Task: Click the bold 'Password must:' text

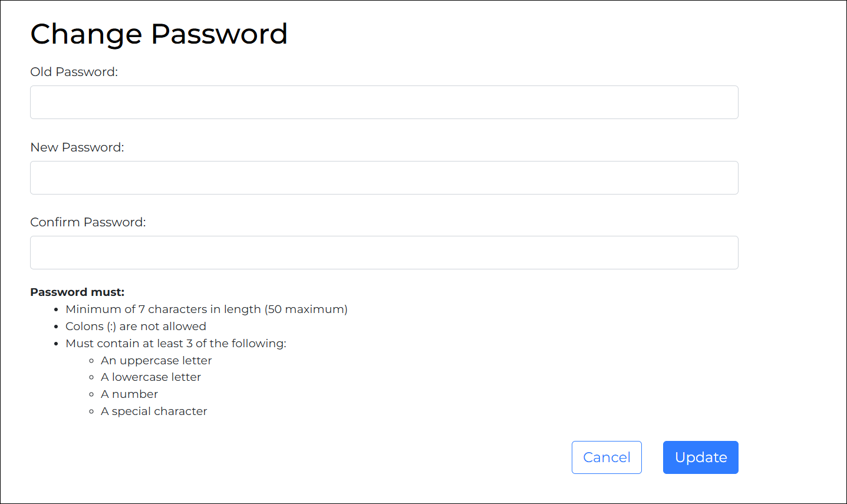Action: click(77, 292)
